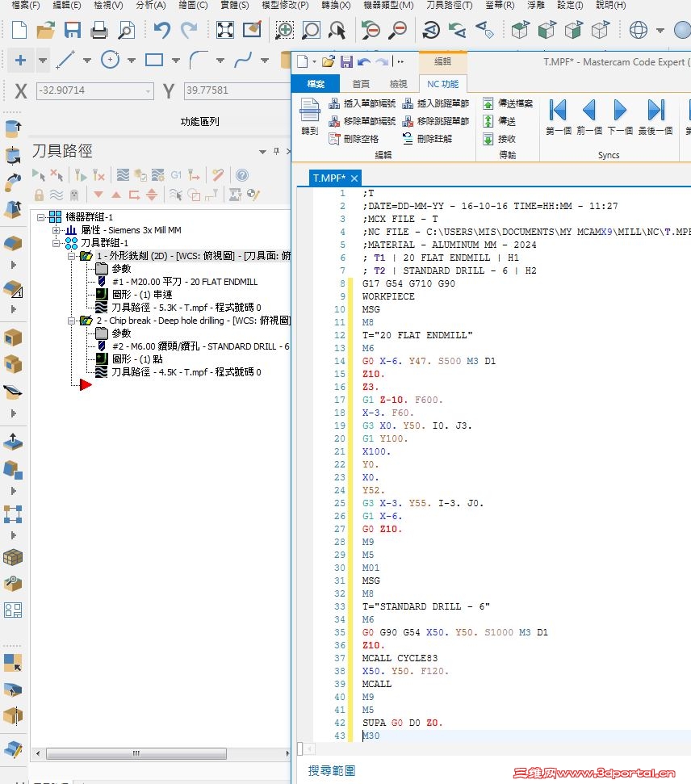Click 傳送檔案 send file
Screen dimensions: 691x784
[x=508, y=103]
